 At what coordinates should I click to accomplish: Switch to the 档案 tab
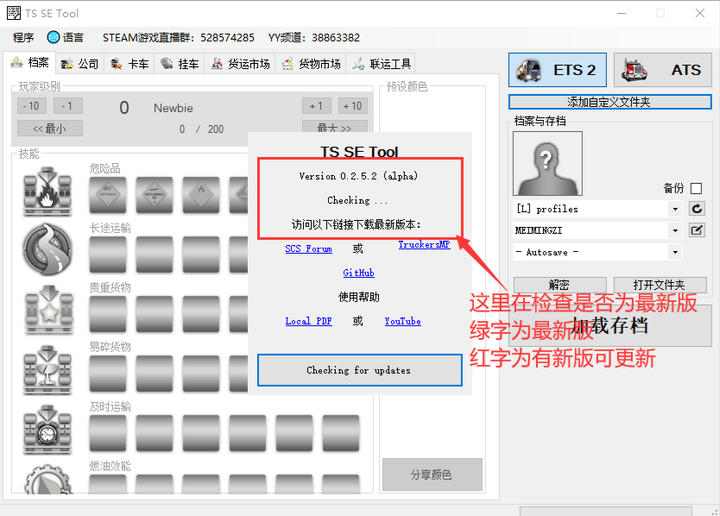click(x=30, y=63)
